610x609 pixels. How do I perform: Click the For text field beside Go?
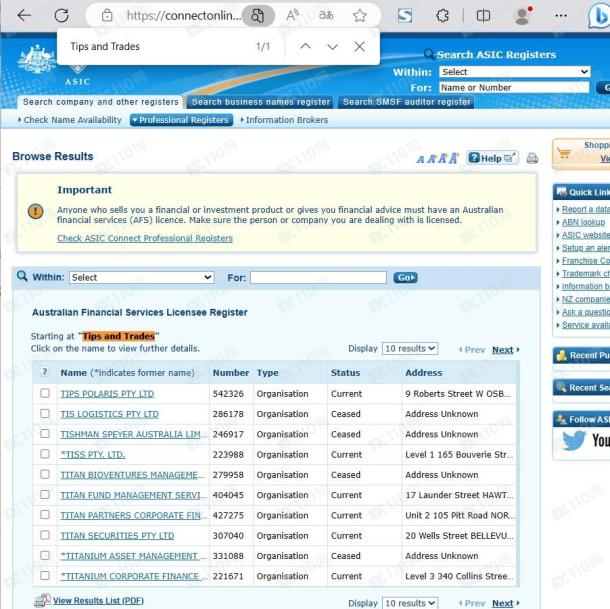(x=317, y=277)
